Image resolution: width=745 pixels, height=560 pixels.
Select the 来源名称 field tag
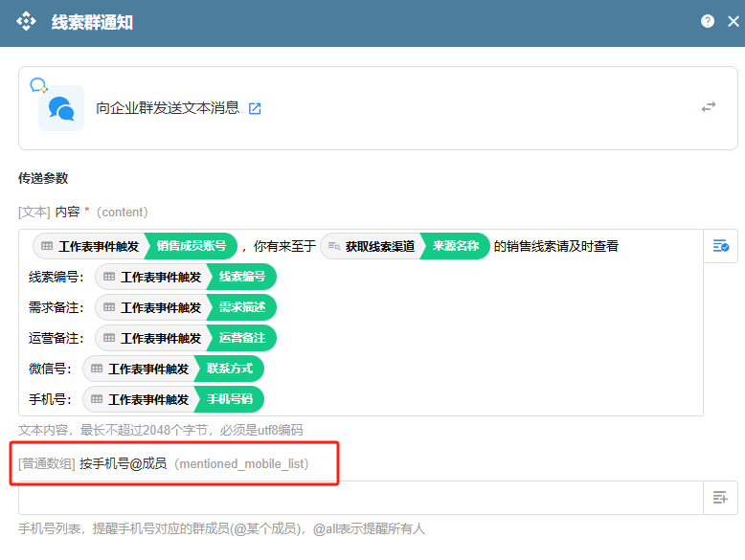tap(457, 246)
